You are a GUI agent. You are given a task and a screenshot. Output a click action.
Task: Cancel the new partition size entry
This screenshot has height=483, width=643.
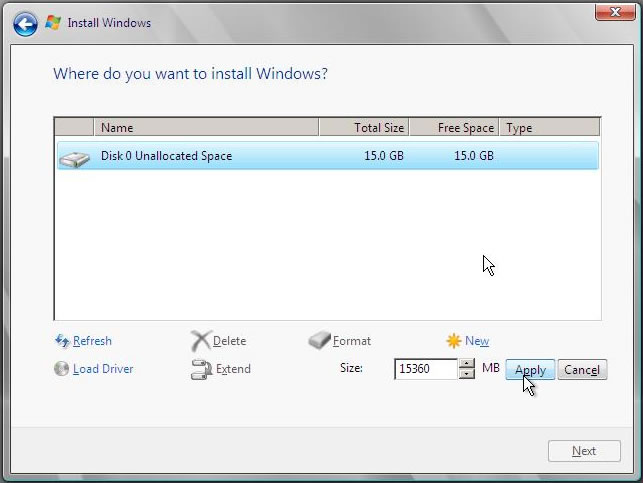coord(581,370)
